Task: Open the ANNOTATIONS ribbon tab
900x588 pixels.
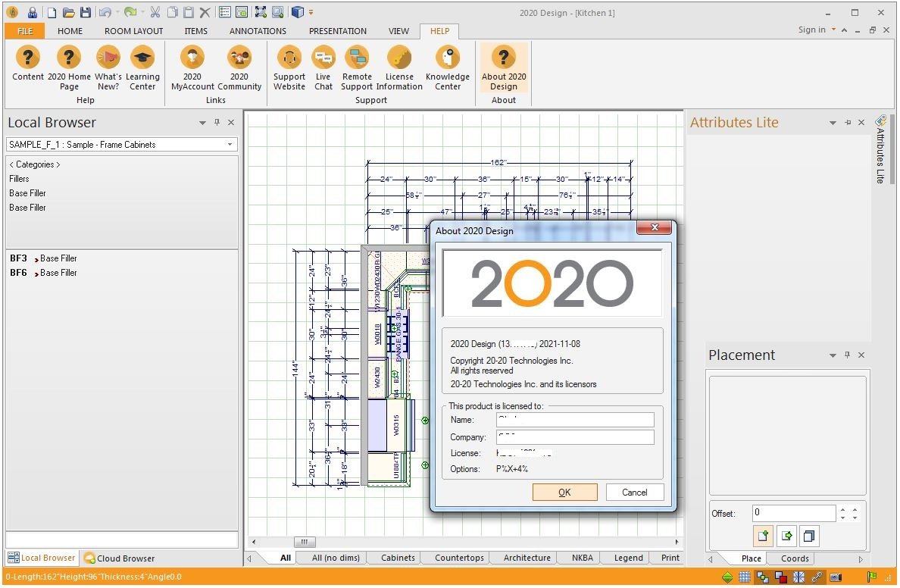Action: coord(258,31)
